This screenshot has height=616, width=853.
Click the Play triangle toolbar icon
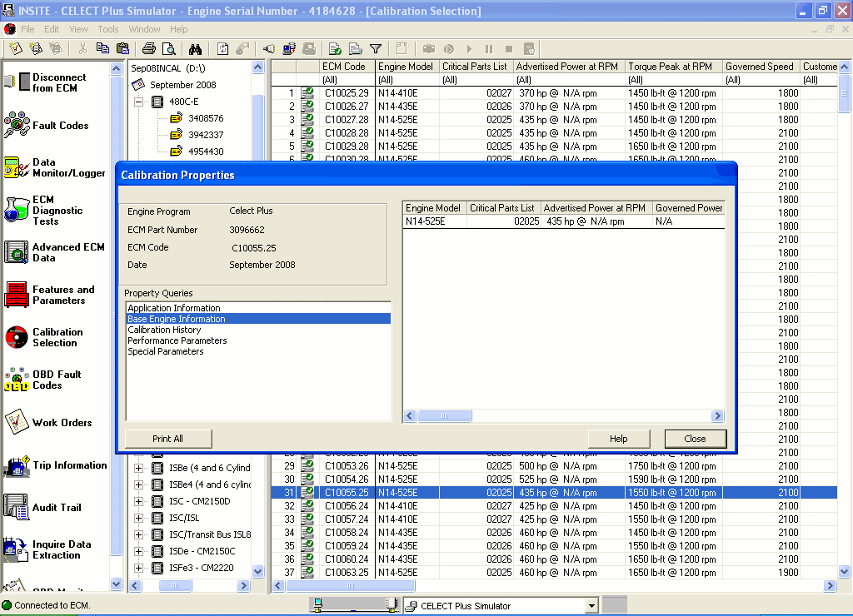469,49
